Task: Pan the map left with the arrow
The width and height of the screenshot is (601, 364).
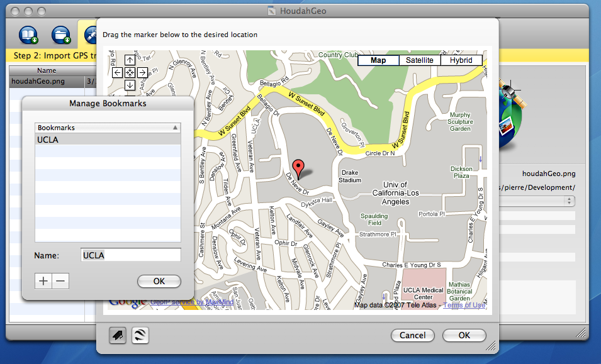Action: pos(117,72)
